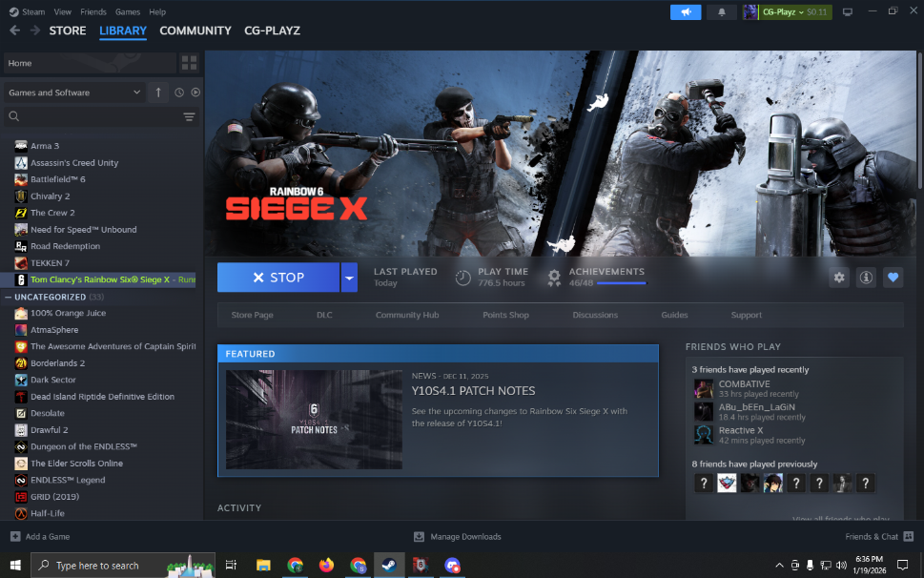Open the announcements megaphone button
924x578 pixels.
click(686, 11)
